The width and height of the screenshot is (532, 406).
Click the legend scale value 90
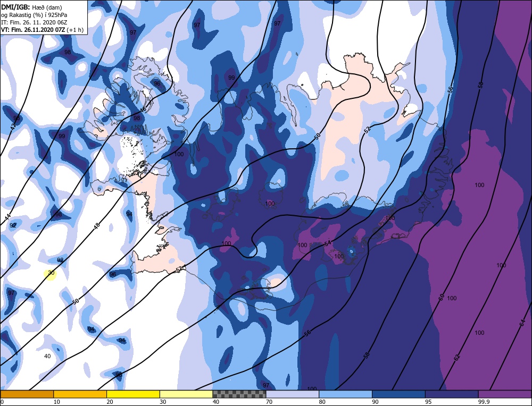click(375, 402)
